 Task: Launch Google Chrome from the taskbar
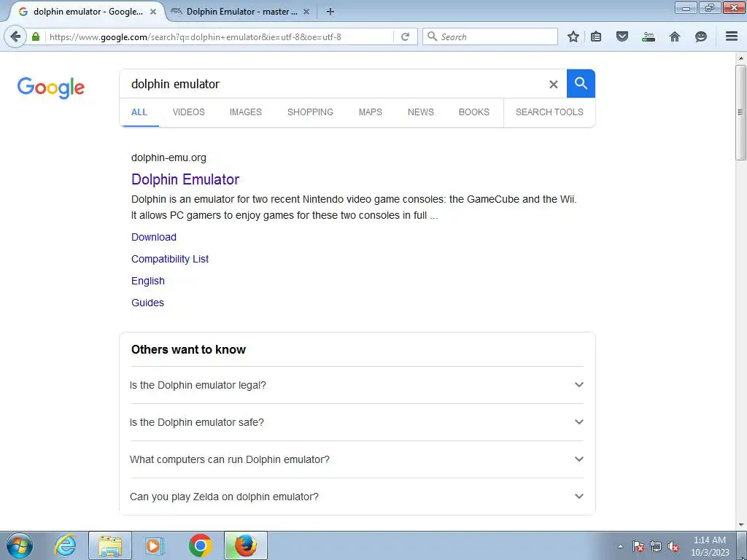[200, 545]
